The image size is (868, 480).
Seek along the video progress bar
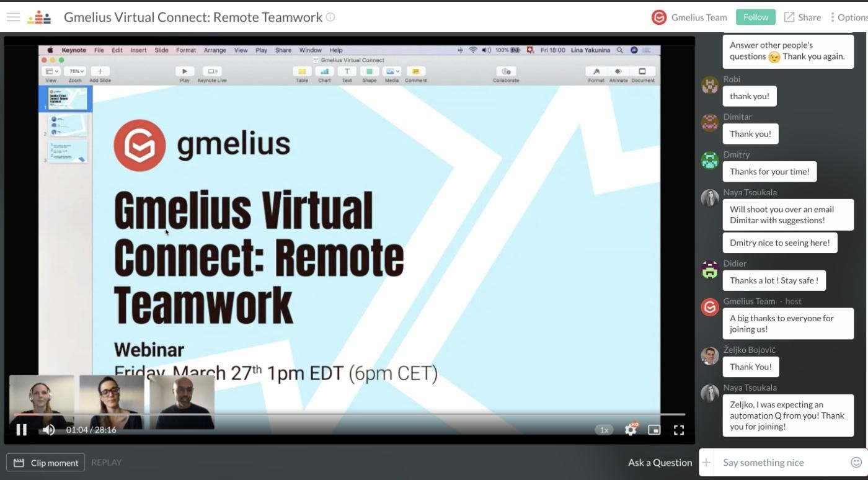(x=350, y=414)
